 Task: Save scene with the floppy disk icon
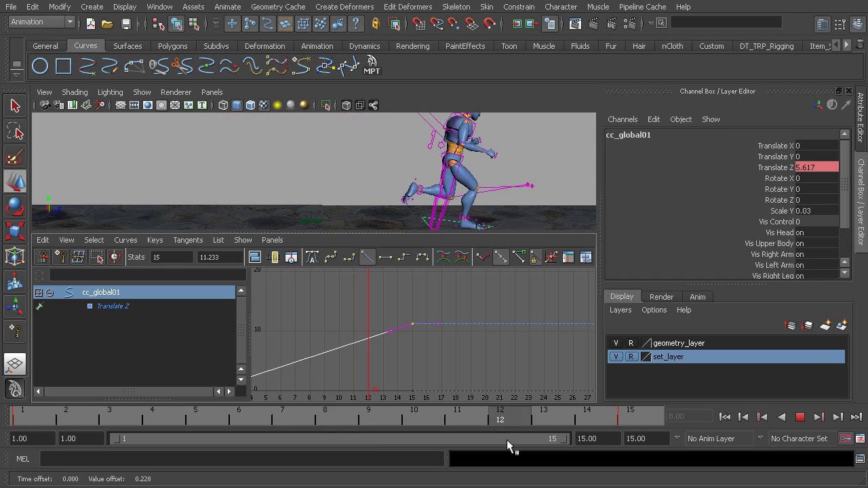click(125, 24)
